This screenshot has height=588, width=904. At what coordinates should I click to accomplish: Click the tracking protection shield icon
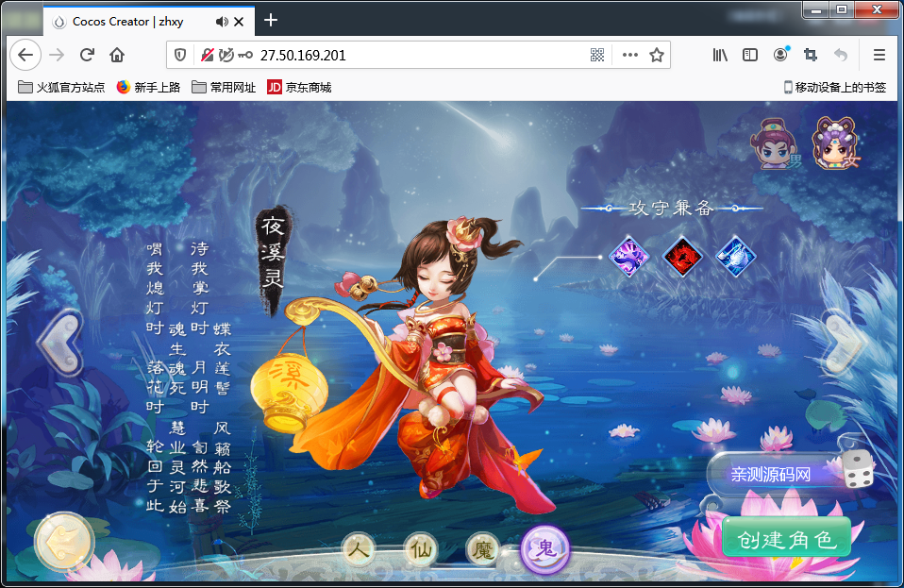coord(180,55)
